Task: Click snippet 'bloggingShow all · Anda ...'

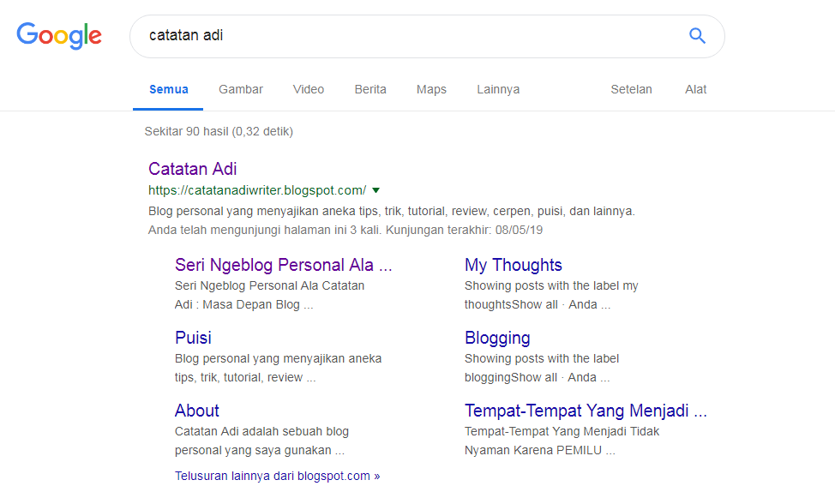Action: pyautogui.click(x=538, y=377)
